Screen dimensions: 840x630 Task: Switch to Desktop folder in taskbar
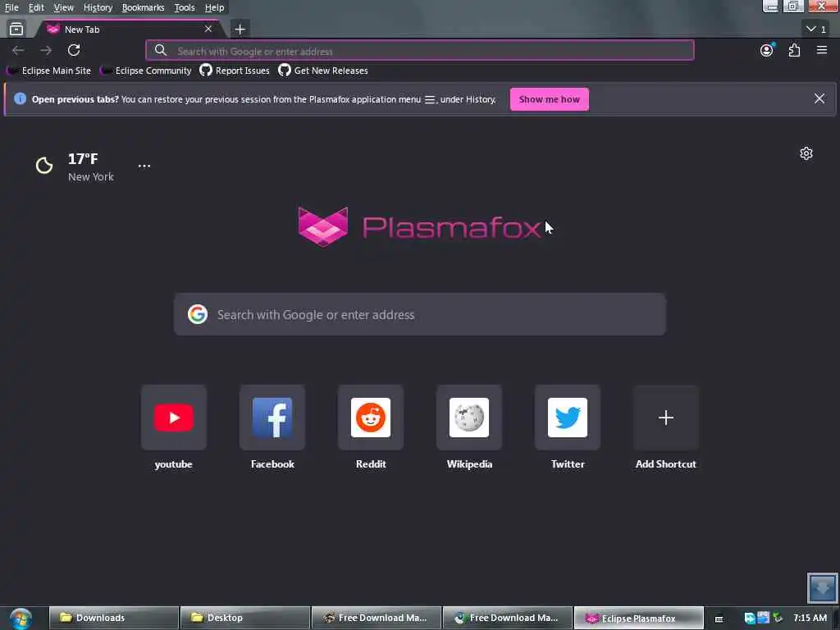tap(245, 618)
